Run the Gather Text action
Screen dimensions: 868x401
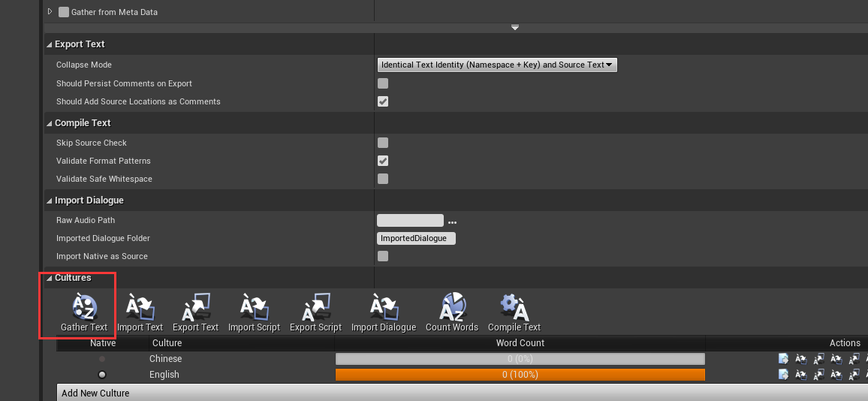point(84,313)
